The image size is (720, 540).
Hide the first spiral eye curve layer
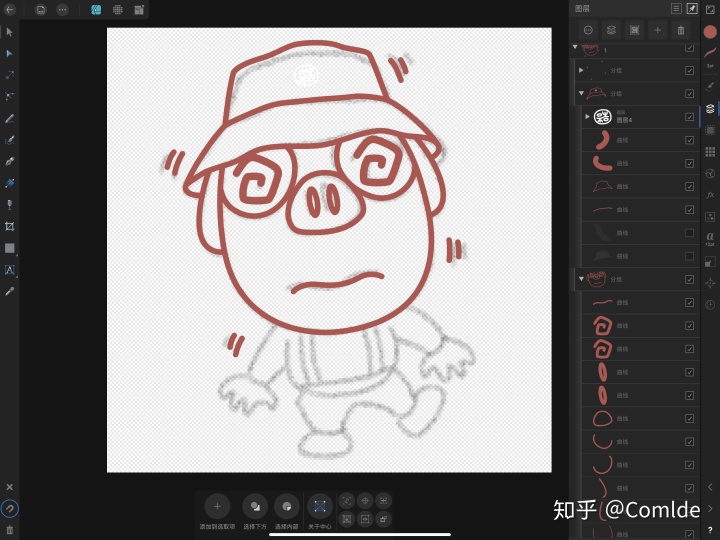click(x=689, y=326)
